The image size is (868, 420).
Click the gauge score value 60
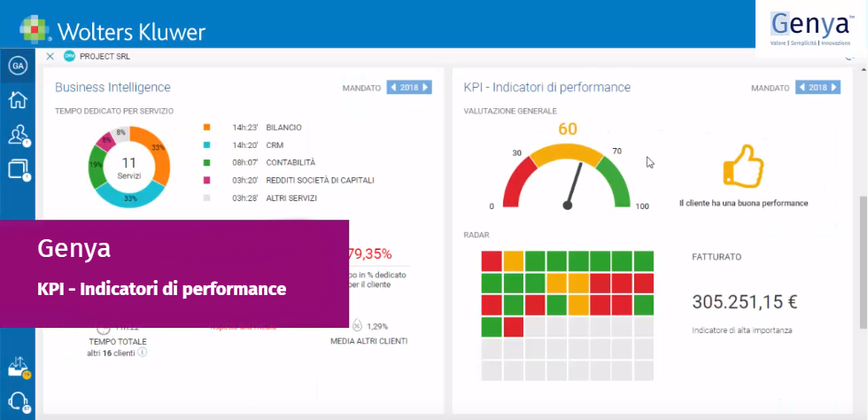coord(568,129)
